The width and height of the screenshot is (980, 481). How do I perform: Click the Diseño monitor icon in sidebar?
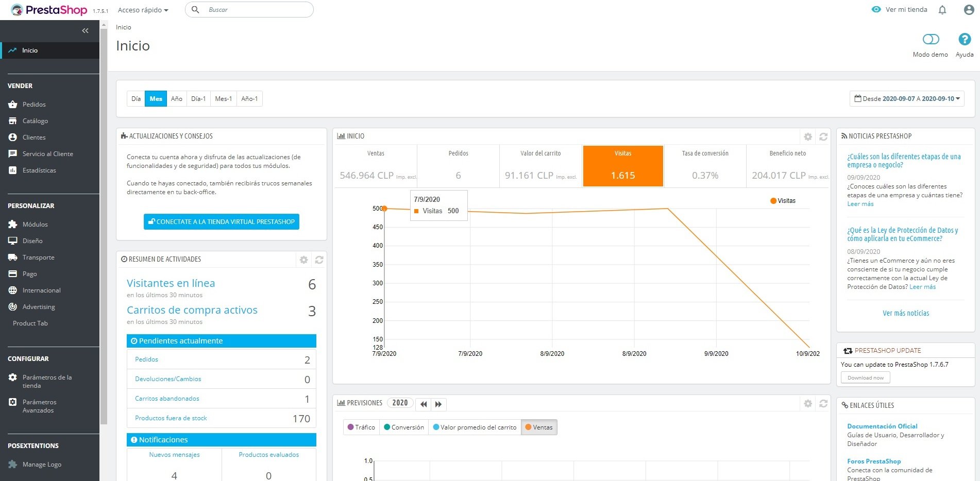(x=13, y=241)
